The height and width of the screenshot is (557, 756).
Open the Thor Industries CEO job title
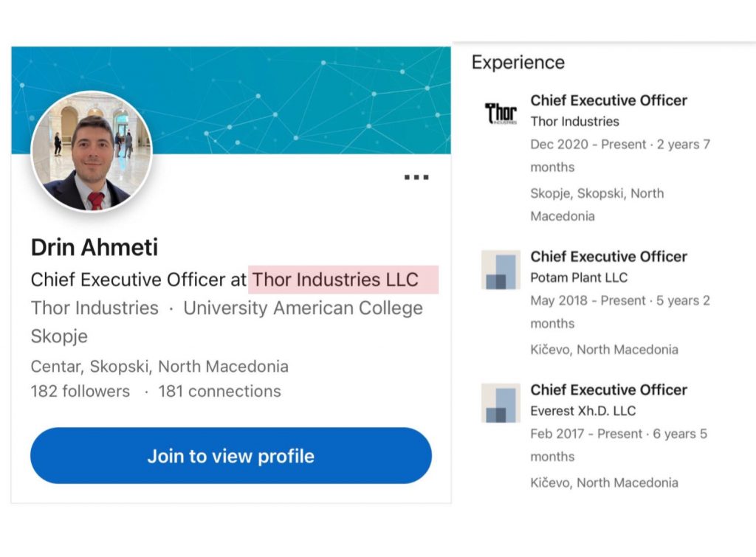pyautogui.click(x=608, y=100)
